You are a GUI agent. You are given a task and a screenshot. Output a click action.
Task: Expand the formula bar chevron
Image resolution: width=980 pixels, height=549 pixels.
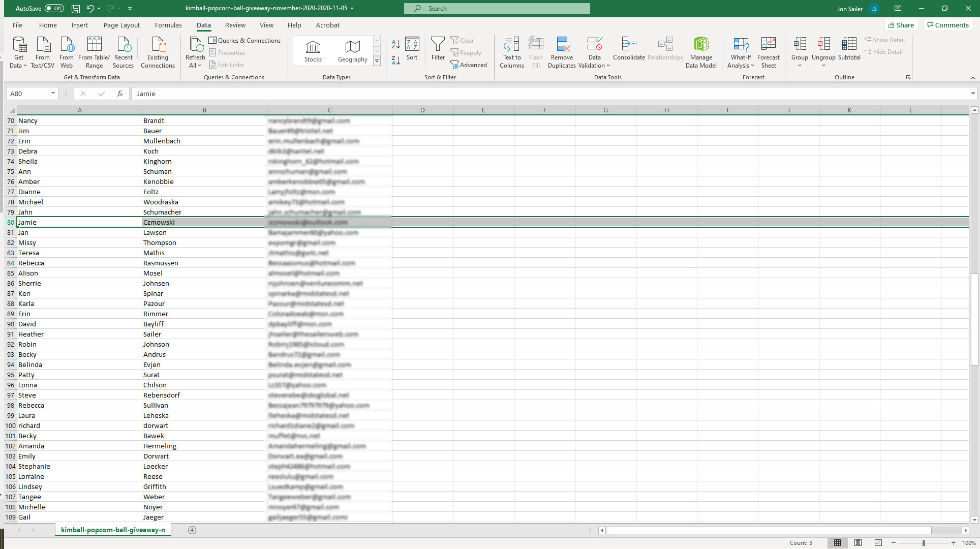click(972, 94)
